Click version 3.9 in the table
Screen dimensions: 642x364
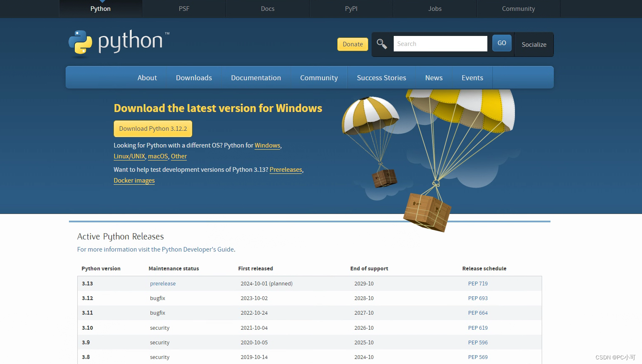[86, 342]
